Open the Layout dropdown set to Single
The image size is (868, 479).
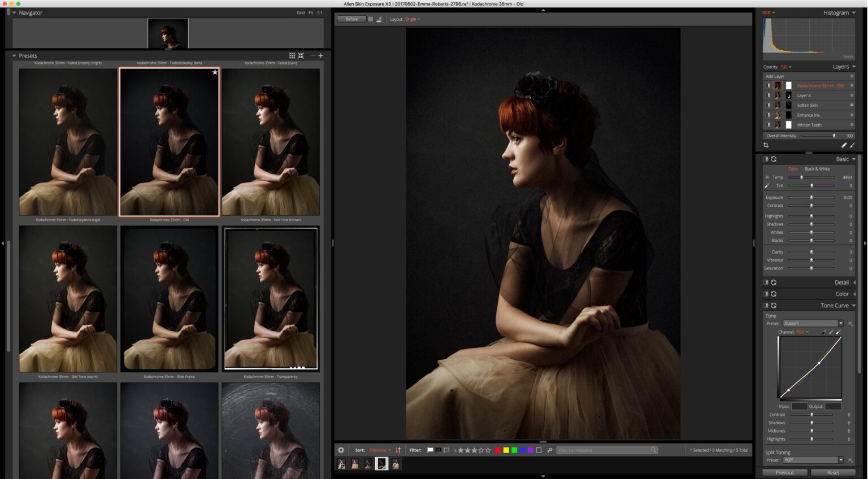click(x=412, y=19)
